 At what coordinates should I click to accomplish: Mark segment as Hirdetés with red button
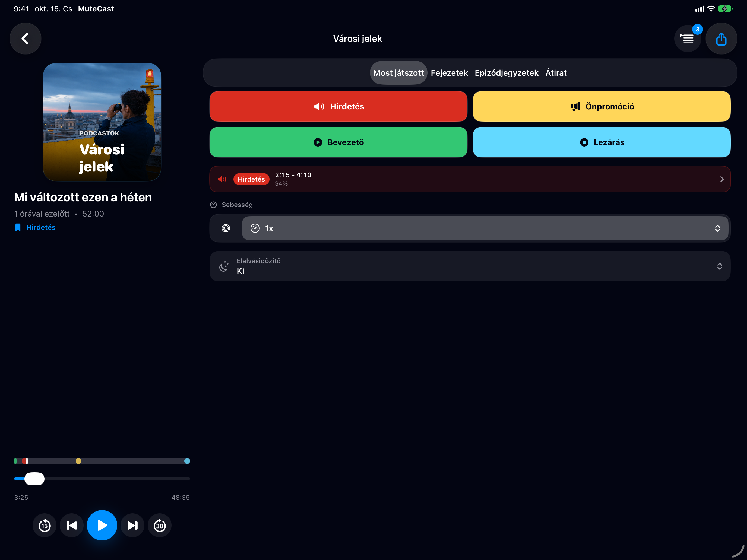coord(338,106)
